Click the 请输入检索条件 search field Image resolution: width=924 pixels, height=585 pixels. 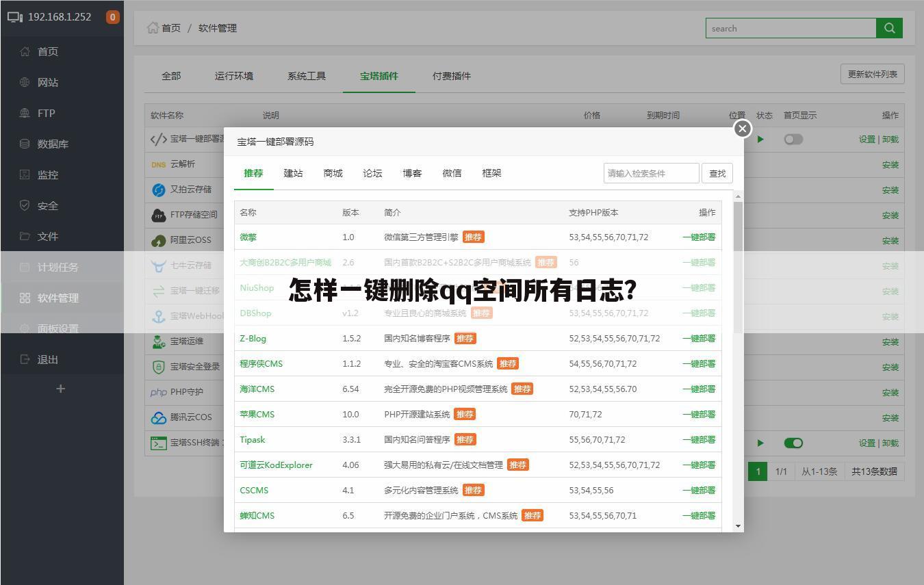(x=651, y=174)
